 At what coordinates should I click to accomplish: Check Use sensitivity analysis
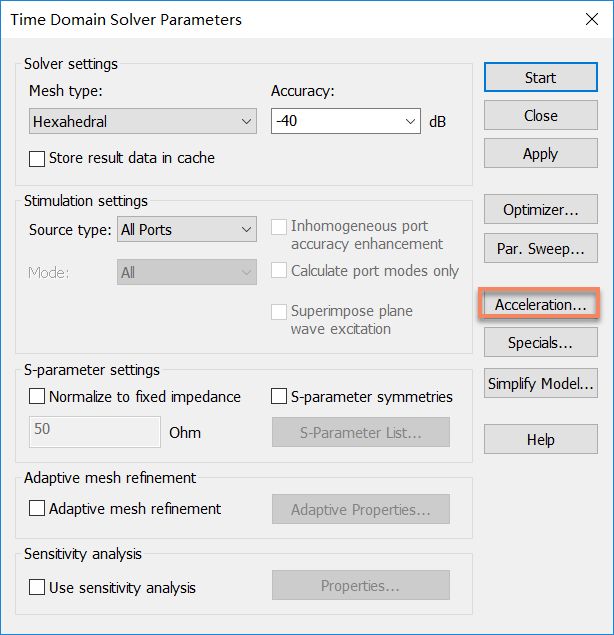pyautogui.click(x=37, y=587)
